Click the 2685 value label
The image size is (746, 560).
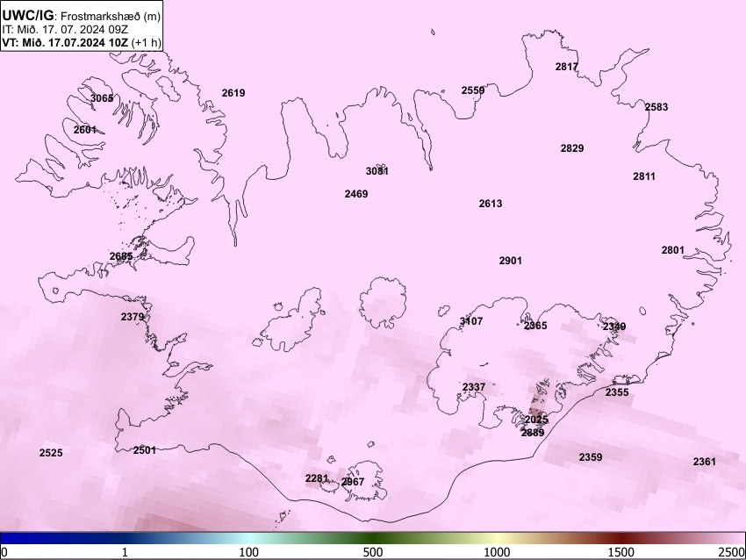point(121,256)
